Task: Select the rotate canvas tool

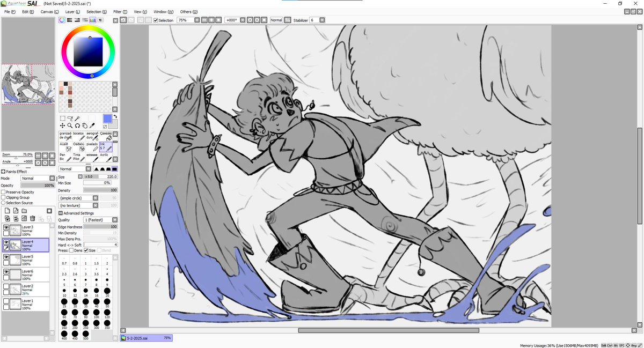Action: pyautogui.click(x=77, y=125)
